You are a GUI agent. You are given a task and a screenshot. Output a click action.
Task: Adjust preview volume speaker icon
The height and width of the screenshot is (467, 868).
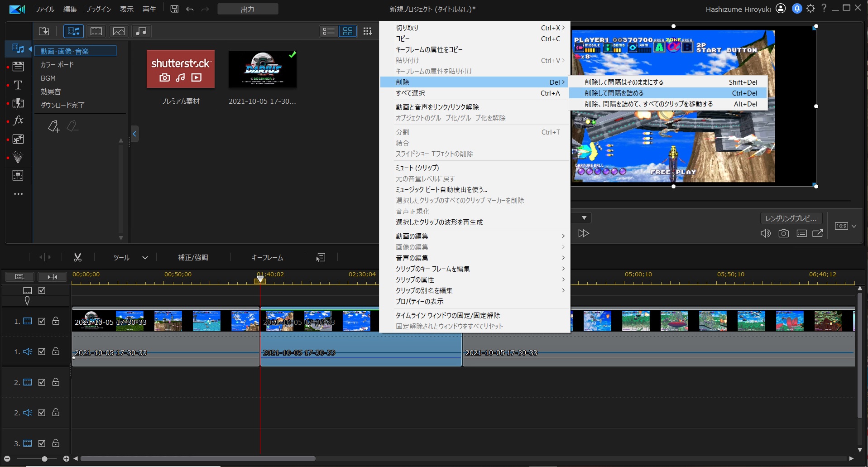point(765,233)
